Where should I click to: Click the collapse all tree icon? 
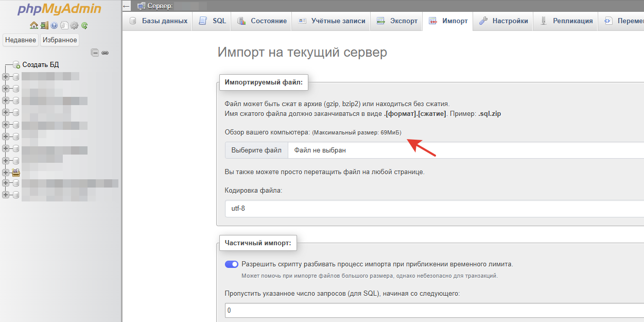[95, 53]
